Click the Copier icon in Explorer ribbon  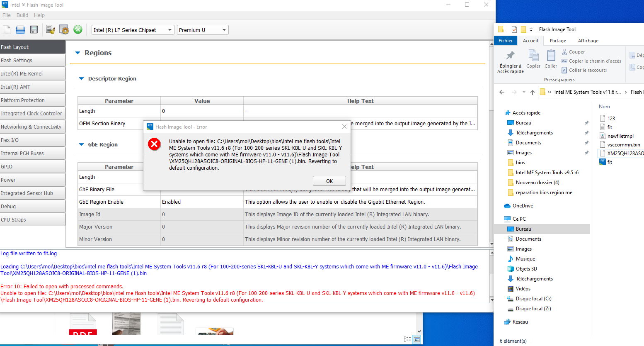(533, 55)
